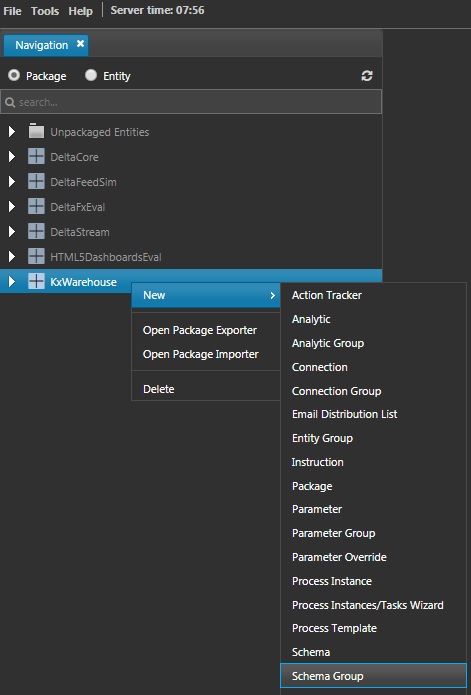Select the DeltaCore tree label
The width and height of the screenshot is (471, 695).
coord(74,157)
